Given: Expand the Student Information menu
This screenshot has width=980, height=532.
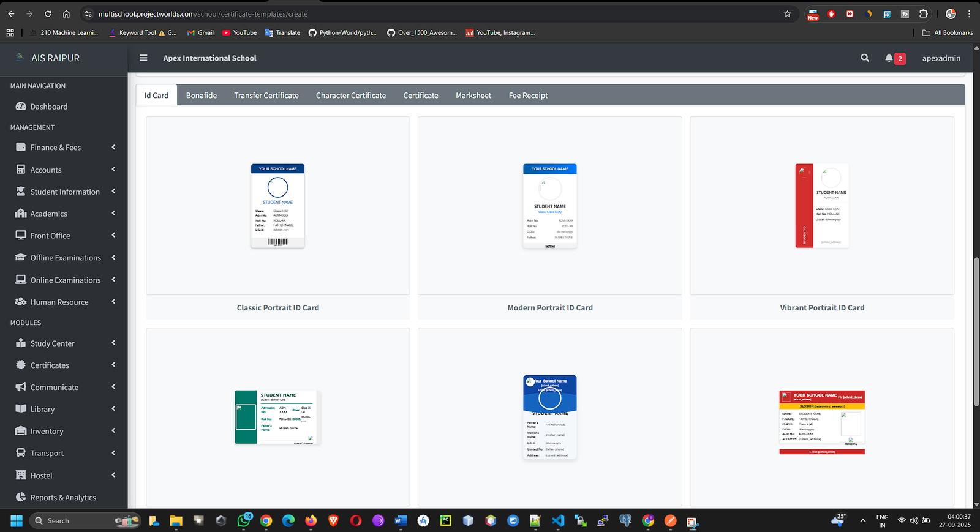Looking at the screenshot, I should (65, 192).
